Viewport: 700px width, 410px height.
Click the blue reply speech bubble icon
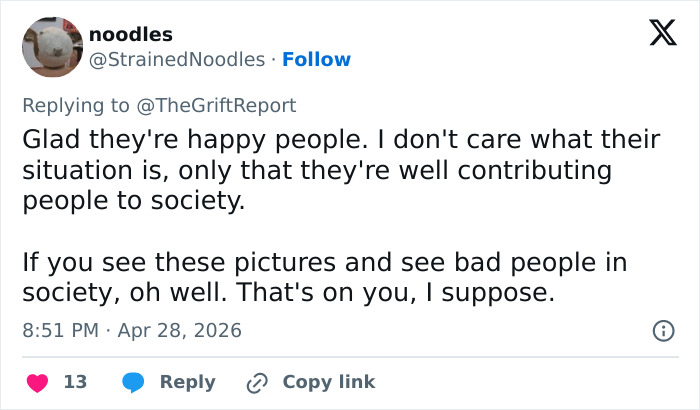(134, 382)
